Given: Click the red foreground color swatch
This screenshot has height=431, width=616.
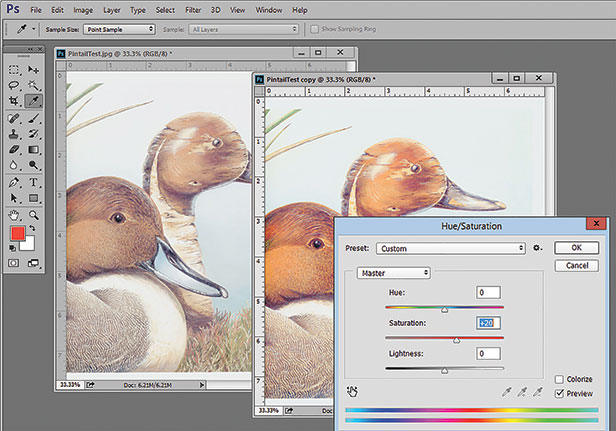Looking at the screenshot, I should pos(18,233).
